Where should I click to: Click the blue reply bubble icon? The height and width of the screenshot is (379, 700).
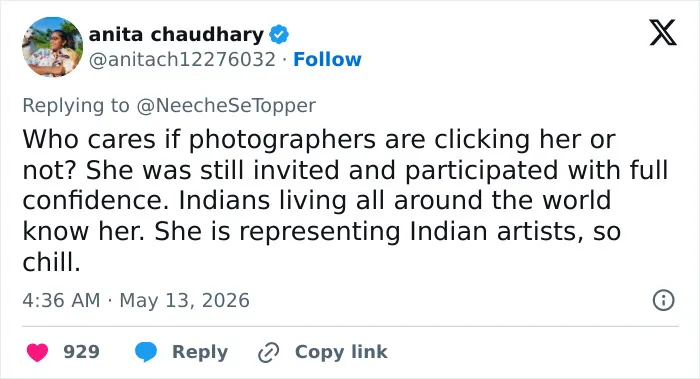[x=146, y=352]
